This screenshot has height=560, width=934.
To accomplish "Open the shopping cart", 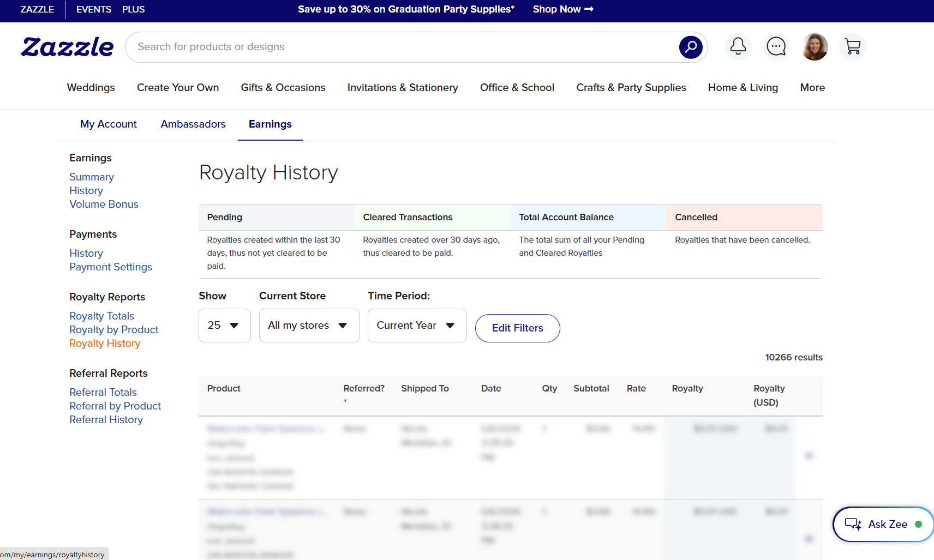I will 853,47.
